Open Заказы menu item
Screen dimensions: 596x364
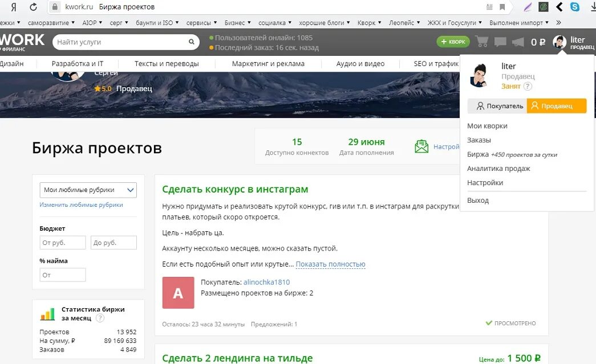(x=479, y=140)
